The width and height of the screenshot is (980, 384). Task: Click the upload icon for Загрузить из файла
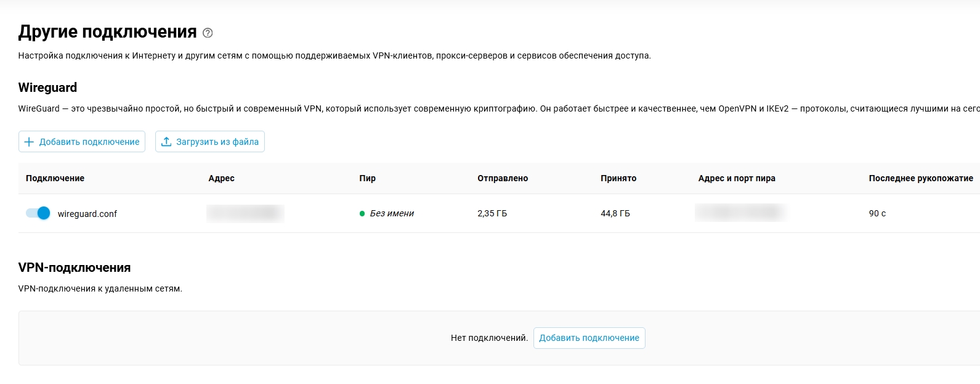coord(166,142)
